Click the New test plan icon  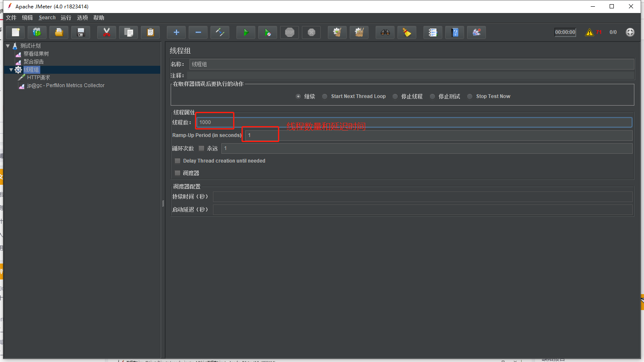pyautogui.click(x=16, y=32)
